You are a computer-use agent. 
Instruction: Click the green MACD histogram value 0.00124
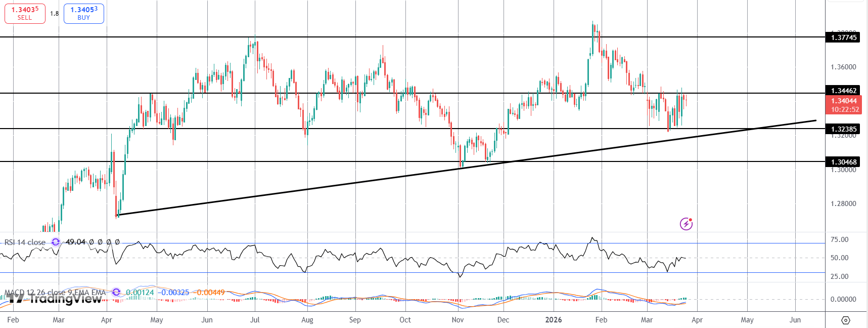[x=140, y=293]
